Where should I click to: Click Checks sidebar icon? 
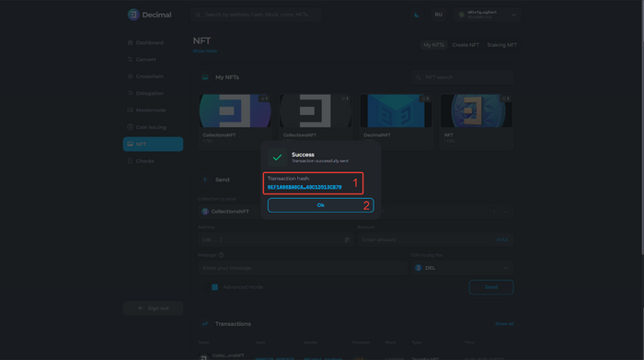coord(131,161)
